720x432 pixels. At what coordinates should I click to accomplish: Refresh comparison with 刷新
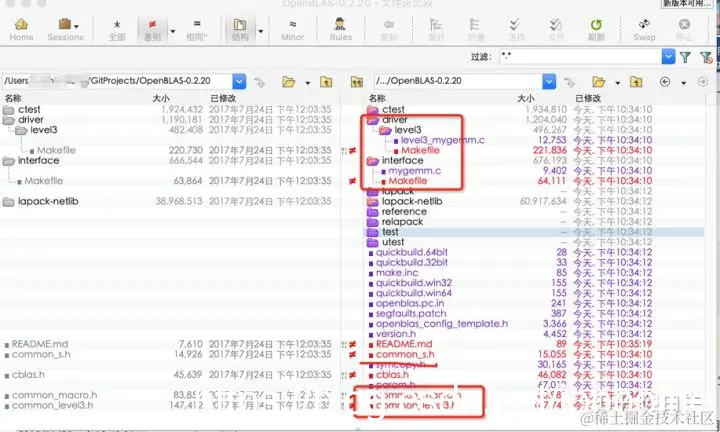pos(596,29)
